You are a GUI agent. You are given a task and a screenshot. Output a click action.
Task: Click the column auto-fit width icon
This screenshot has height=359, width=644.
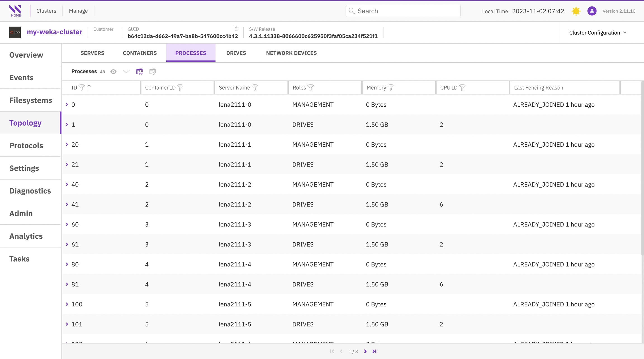click(x=139, y=72)
